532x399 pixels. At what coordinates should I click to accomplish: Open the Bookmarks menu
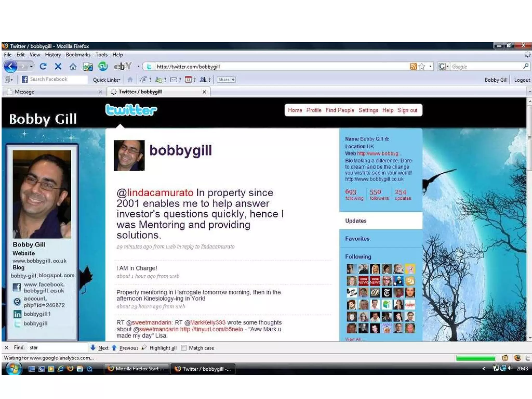pyautogui.click(x=78, y=55)
